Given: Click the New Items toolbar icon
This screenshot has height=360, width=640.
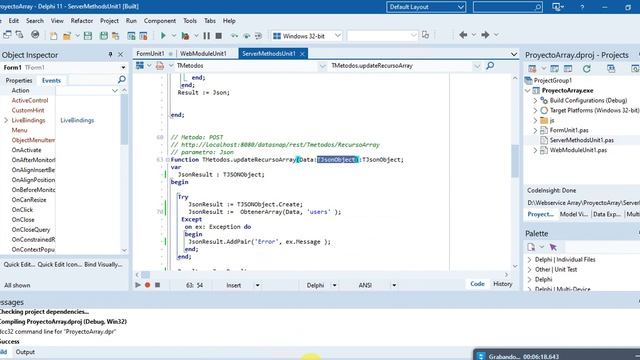Looking at the screenshot, I should click(53, 36).
